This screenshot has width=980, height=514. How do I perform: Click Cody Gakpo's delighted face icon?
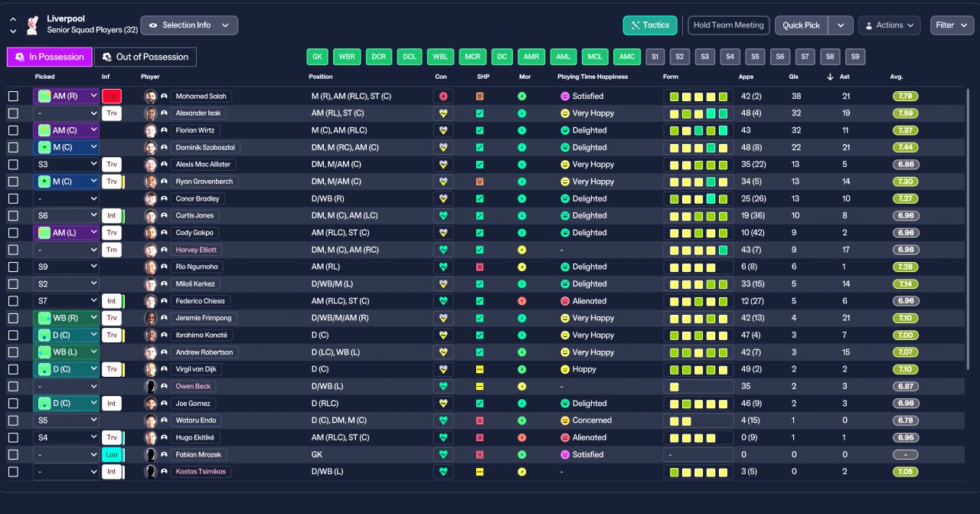coord(565,233)
